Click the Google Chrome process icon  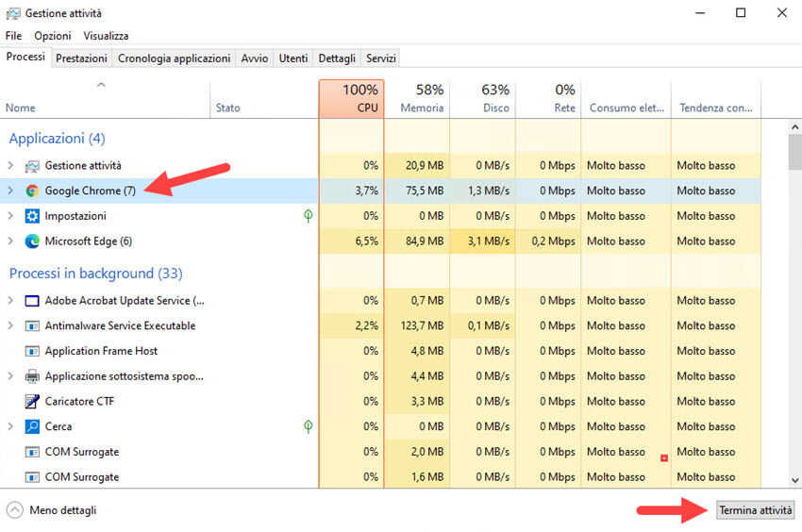point(32,191)
